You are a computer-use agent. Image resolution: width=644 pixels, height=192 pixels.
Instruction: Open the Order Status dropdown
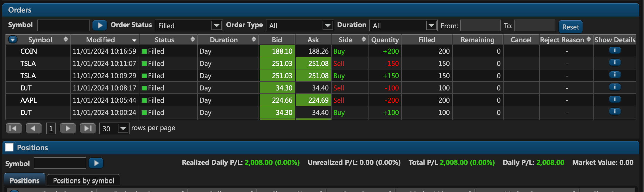point(189,26)
